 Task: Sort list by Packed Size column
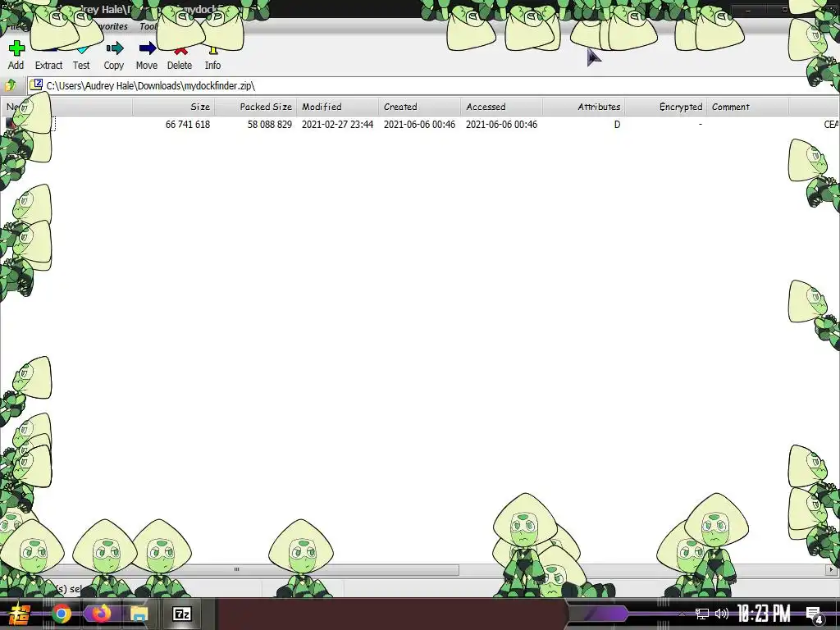tap(256, 107)
